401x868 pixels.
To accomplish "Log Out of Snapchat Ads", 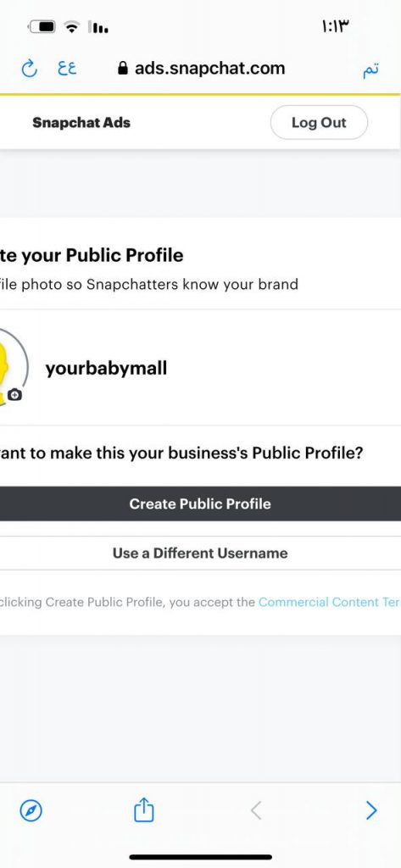I will tap(319, 122).
